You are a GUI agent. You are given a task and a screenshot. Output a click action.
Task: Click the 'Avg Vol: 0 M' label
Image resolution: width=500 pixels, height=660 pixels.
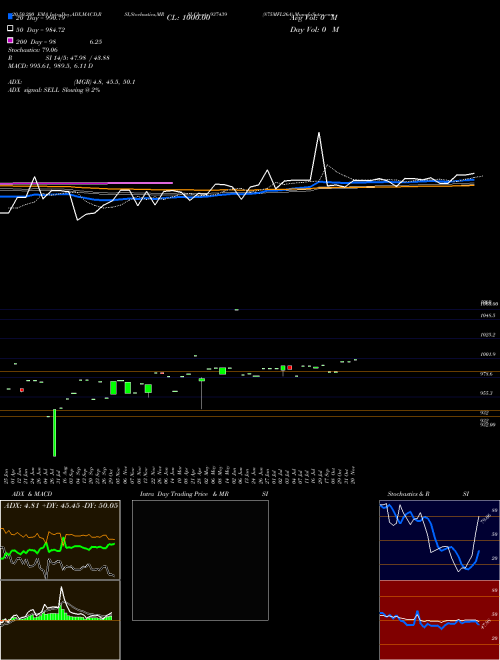point(314,18)
